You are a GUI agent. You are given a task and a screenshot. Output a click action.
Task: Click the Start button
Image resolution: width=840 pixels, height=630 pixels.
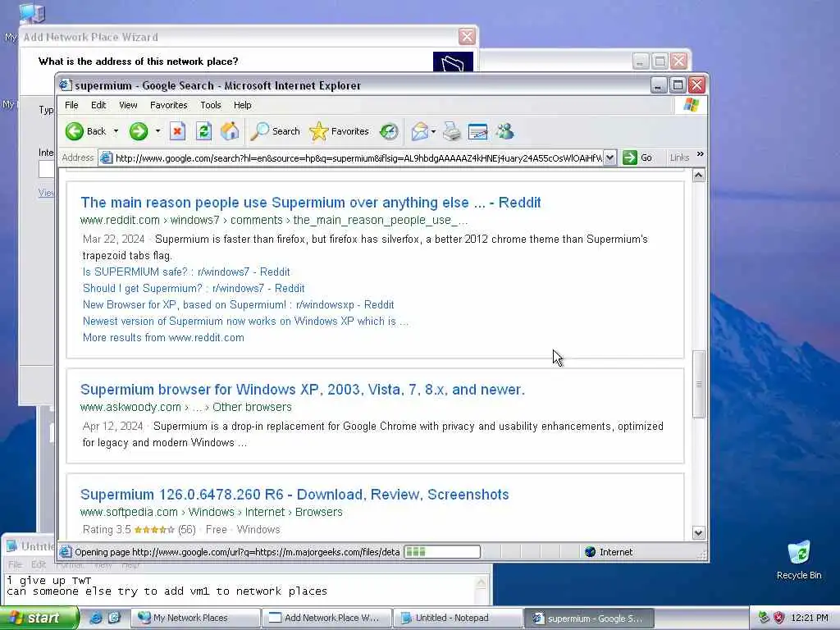point(38,618)
